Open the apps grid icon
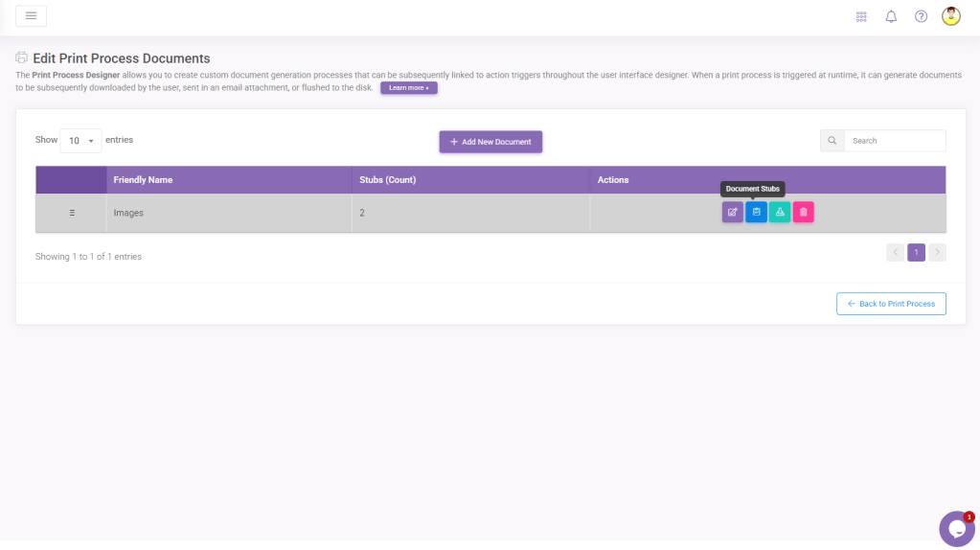Screen dimensions: 980x550 click(861, 16)
